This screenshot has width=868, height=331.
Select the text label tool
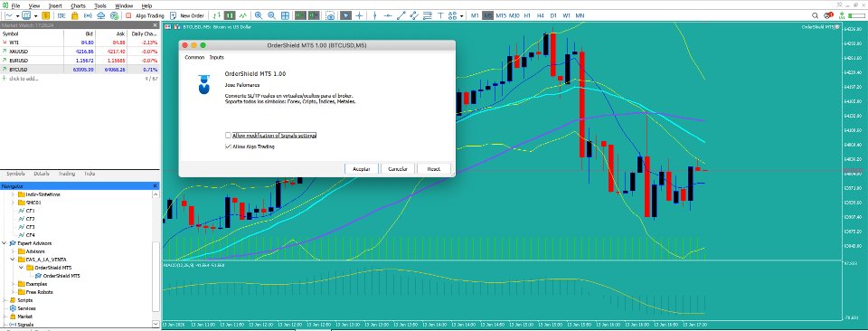pos(440,15)
